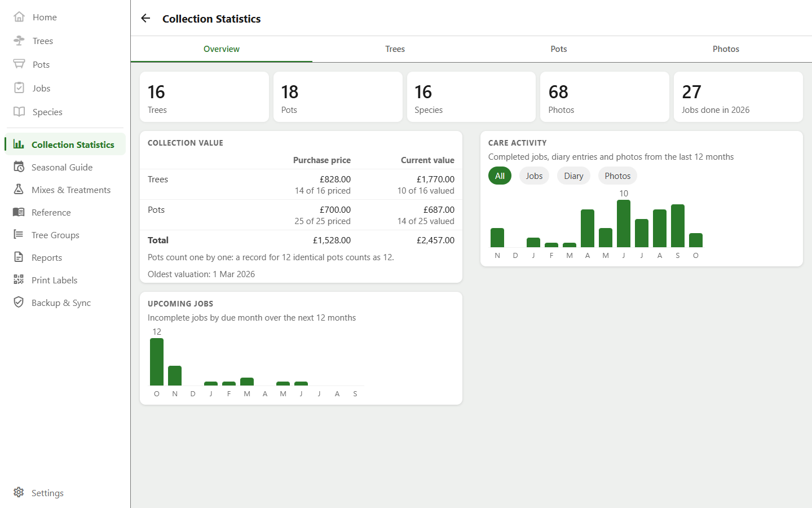
Task: Switch to the Overview tab
Action: [x=222, y=49]
